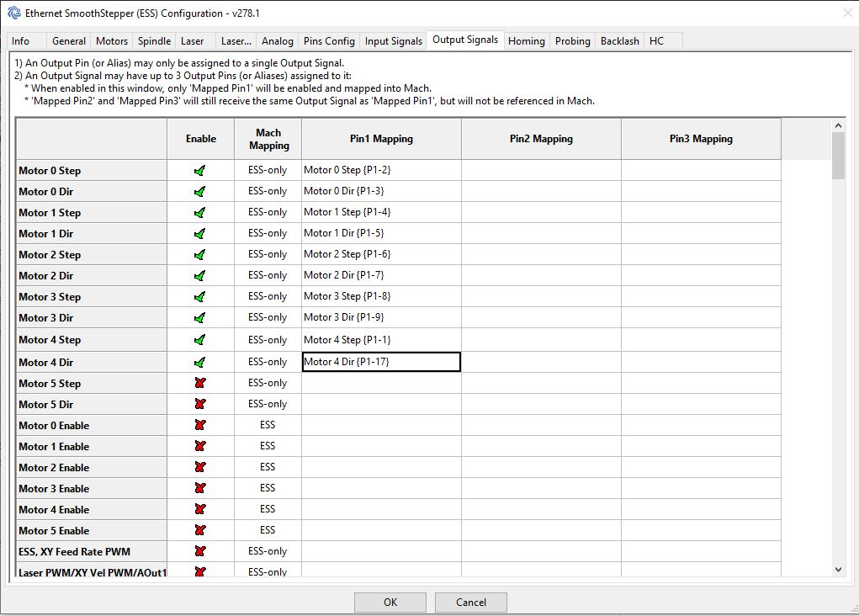Enable the Motor 5 Enable signal

[200, 530]
